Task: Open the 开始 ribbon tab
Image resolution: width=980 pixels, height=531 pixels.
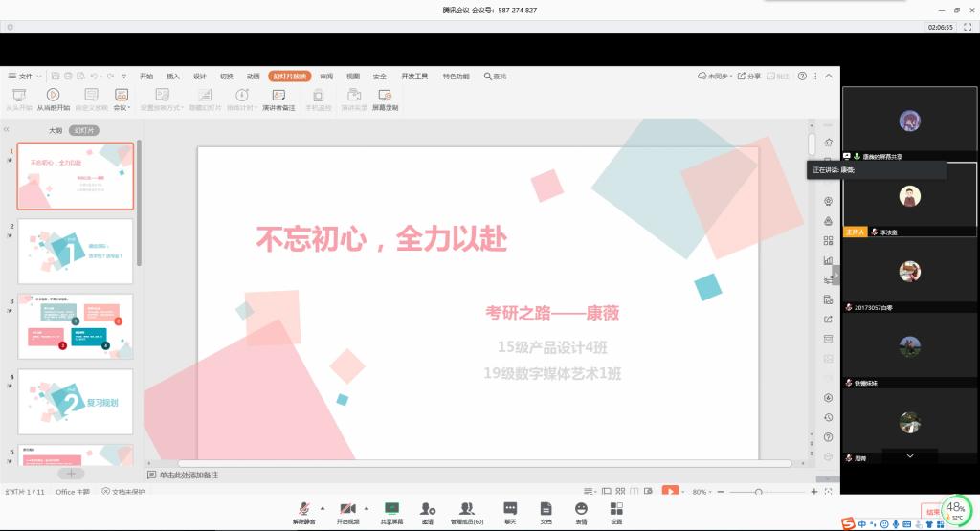Action: [146, 77]
